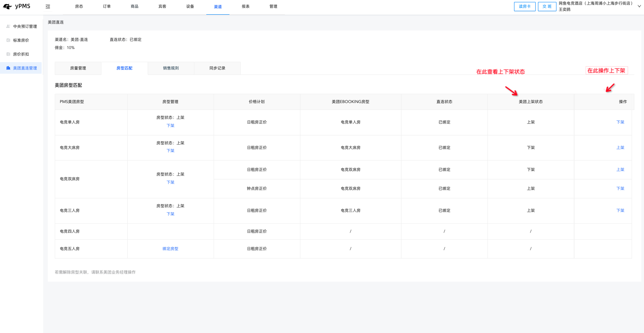Click the 佣金: 10% text
644x333 pixels.
click(x=65, y=48)
